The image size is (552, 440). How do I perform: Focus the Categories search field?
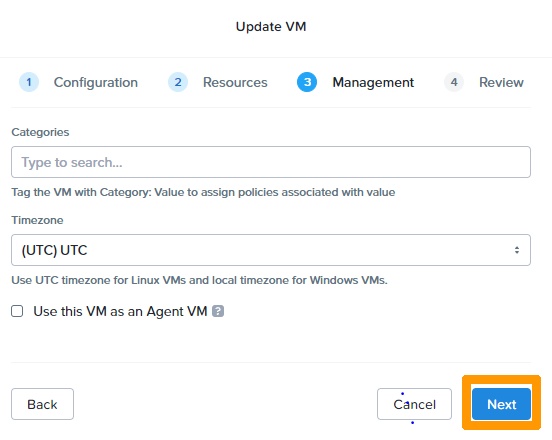tap(271, 162)
